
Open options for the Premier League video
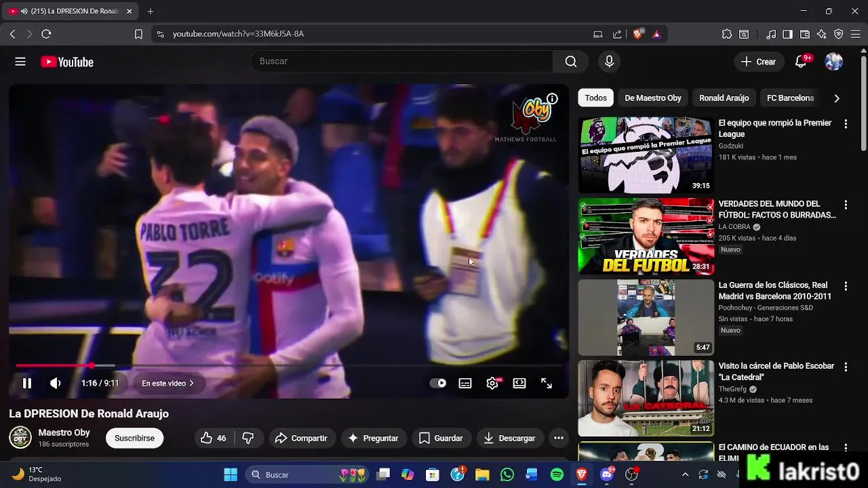point(846,124)
